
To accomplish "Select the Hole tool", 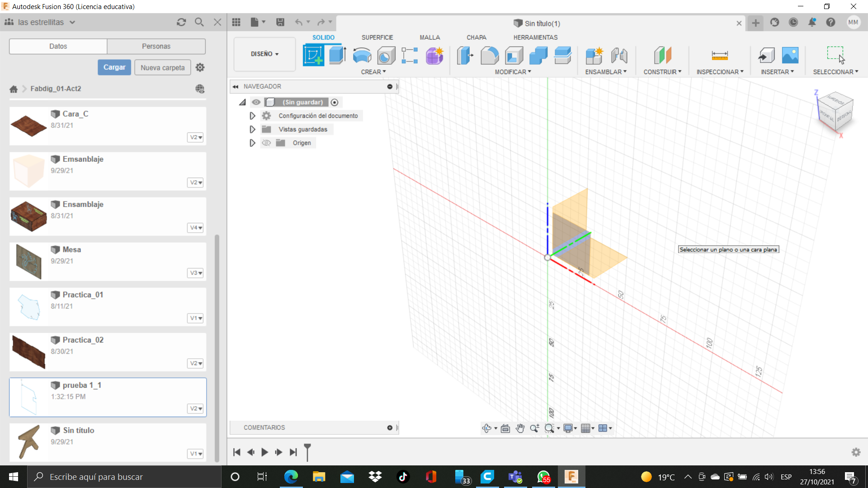I will (386, 56).
